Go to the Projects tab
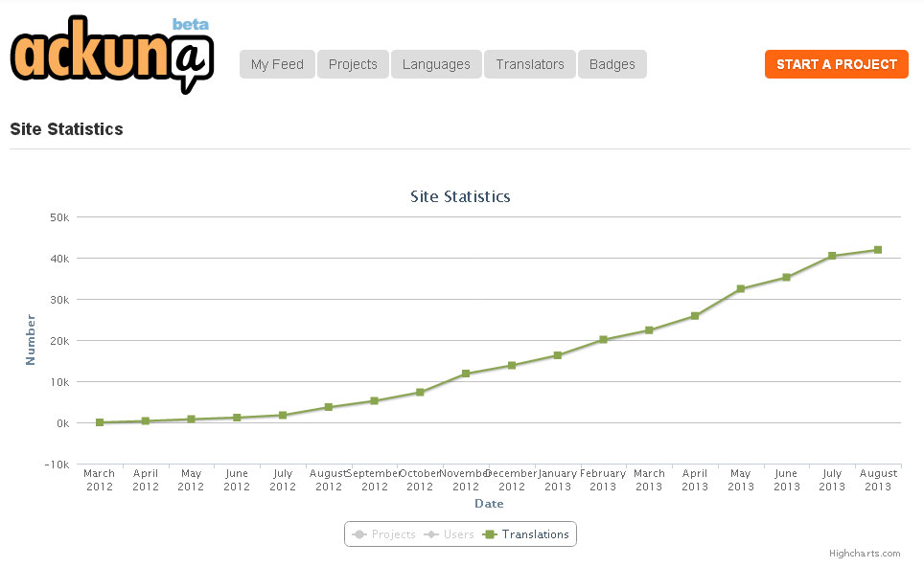The height and width of the screenshot is (567, 924). pyautogui.click(x=353, y=64)
